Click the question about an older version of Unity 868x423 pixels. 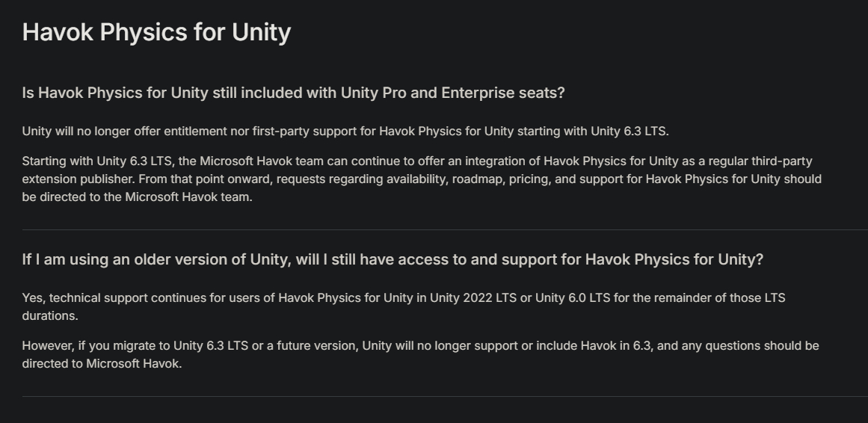point(393,259)
